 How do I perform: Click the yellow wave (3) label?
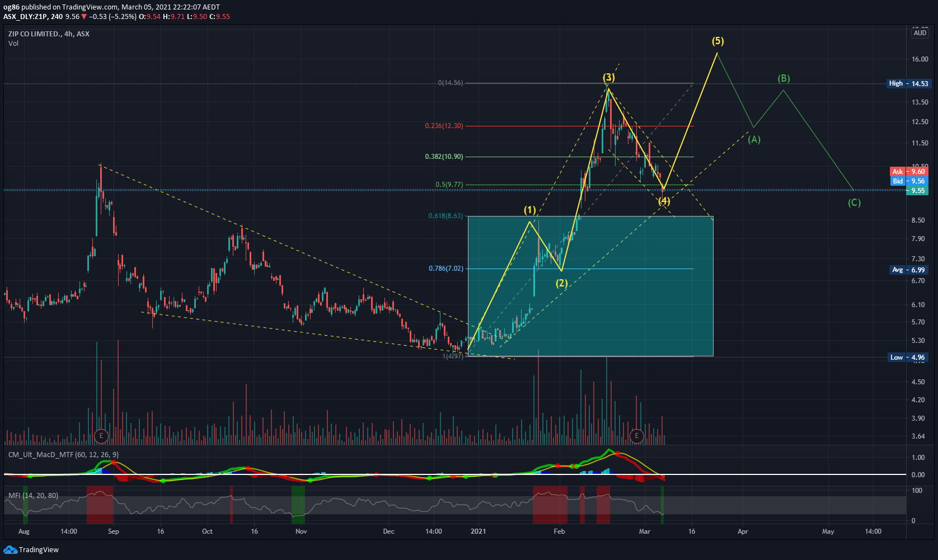click(x=609, y=77)
